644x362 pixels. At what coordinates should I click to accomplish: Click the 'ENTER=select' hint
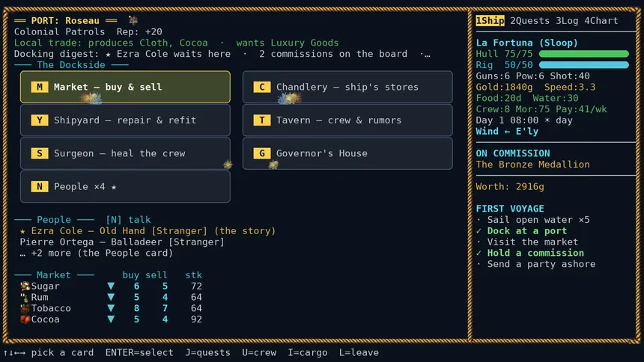[139, 352]
